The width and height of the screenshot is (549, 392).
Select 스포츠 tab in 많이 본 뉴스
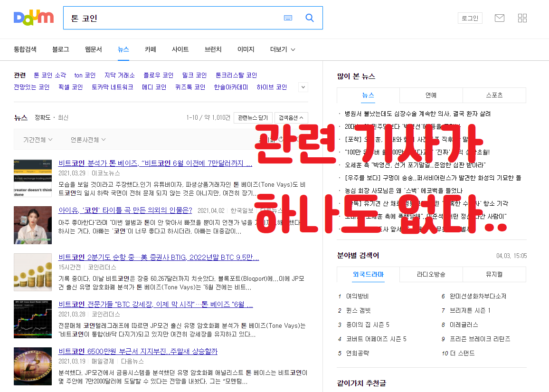[x=494, y=96]
